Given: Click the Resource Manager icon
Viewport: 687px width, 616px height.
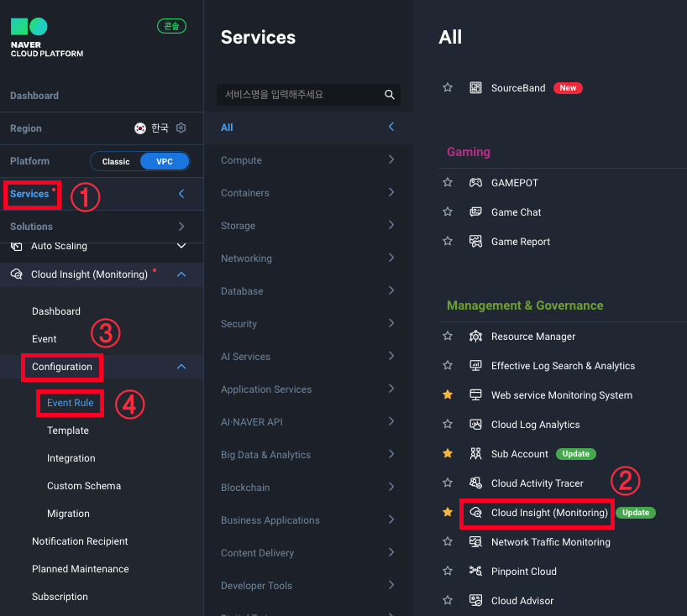Looking at the screenshot, I should 475,337.
